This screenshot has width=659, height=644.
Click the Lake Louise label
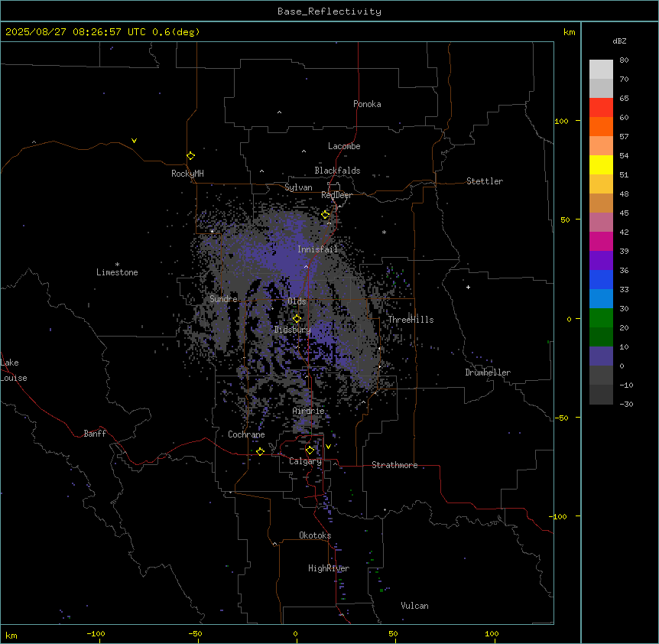[x=12, y=370]
